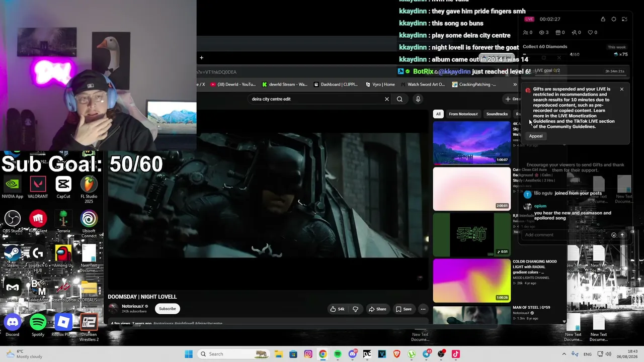Click the Windows taskbar Search box

tap(234, 354)
